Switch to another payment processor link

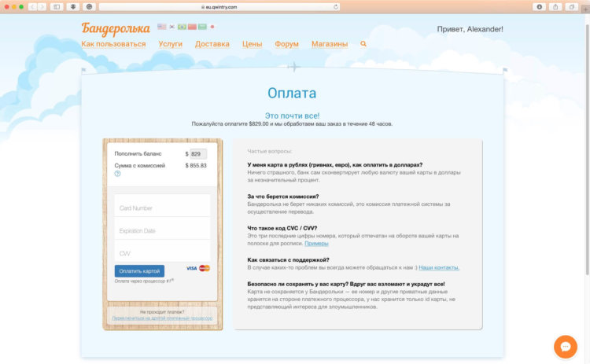[162, 318]
